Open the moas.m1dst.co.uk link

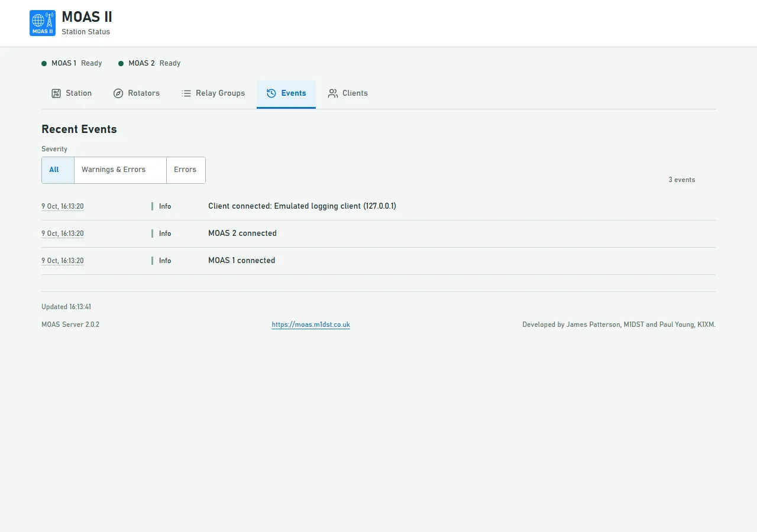coord(311,325)
